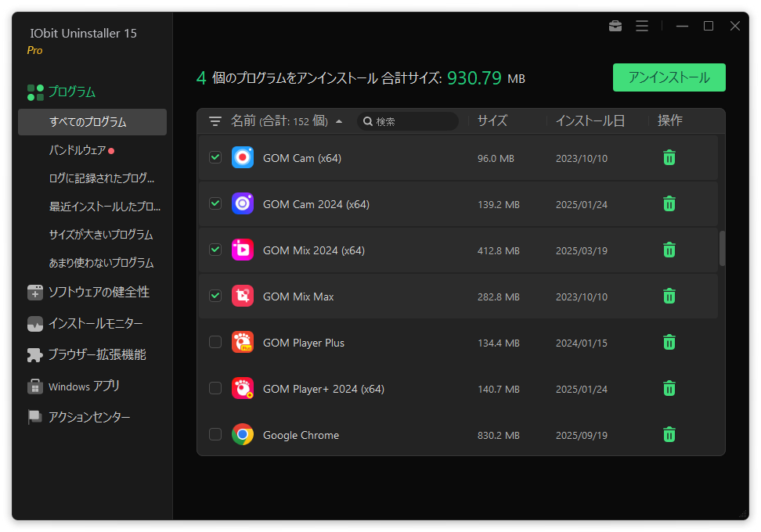Select サイズが大きいプログラム in sidebar

tap(101, 235)
